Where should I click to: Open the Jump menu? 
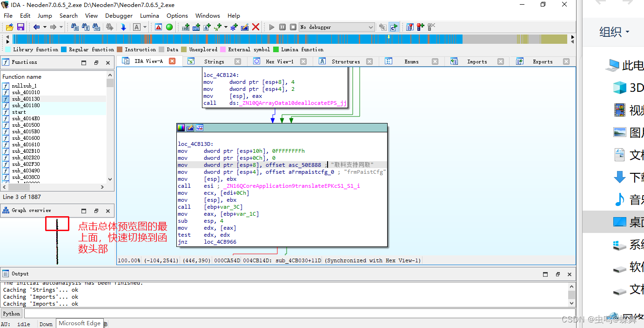coord(45,15)
